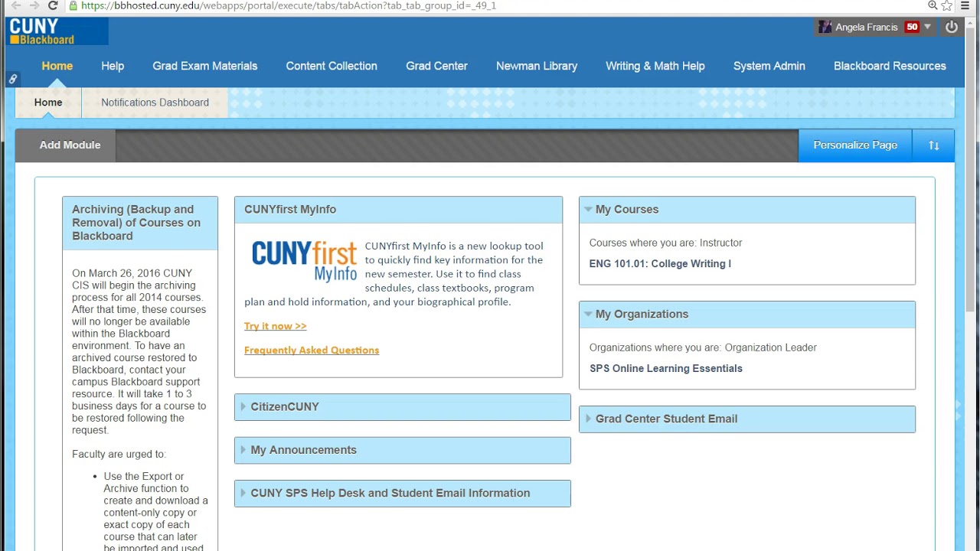This screenshot has width=980, height=551.
Task: Click the browser address bar URL
Action: coord(288,5)
